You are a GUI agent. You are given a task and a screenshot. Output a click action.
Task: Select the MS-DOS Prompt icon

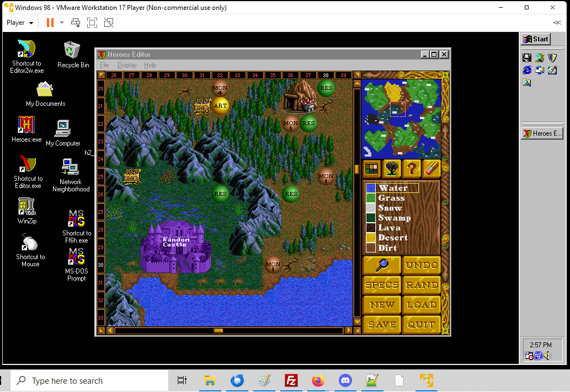76,265
